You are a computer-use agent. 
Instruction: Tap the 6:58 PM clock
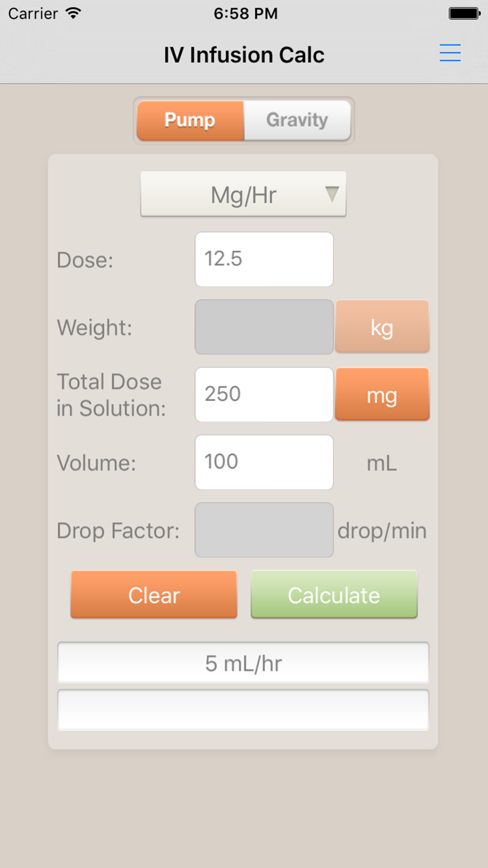point(245,13)
